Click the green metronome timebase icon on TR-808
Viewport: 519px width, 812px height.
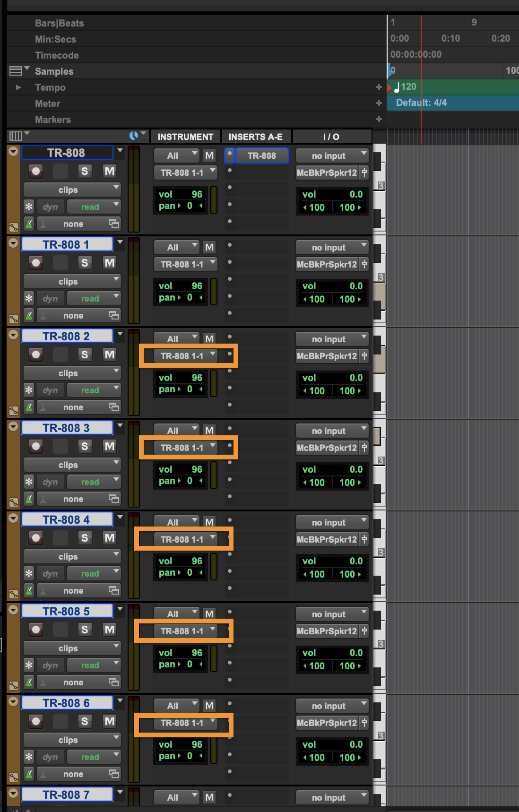pyautogui.click(x=29, y=224)
